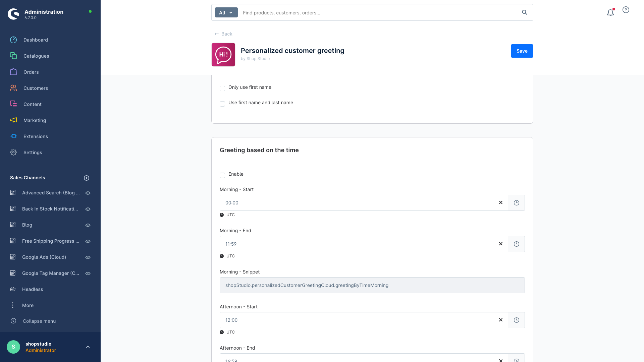
Task: Focus the global search input
Action: 379,12
